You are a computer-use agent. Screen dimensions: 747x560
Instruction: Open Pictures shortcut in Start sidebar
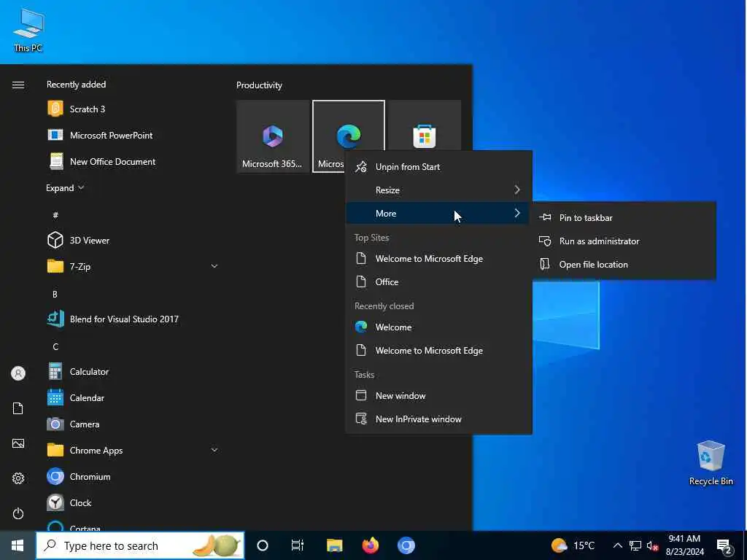click(x=18, y=444)
